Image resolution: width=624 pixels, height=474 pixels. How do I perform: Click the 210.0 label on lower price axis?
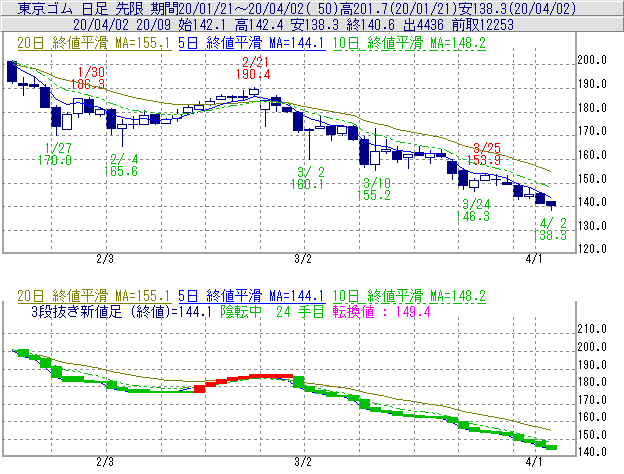[593, 329]
